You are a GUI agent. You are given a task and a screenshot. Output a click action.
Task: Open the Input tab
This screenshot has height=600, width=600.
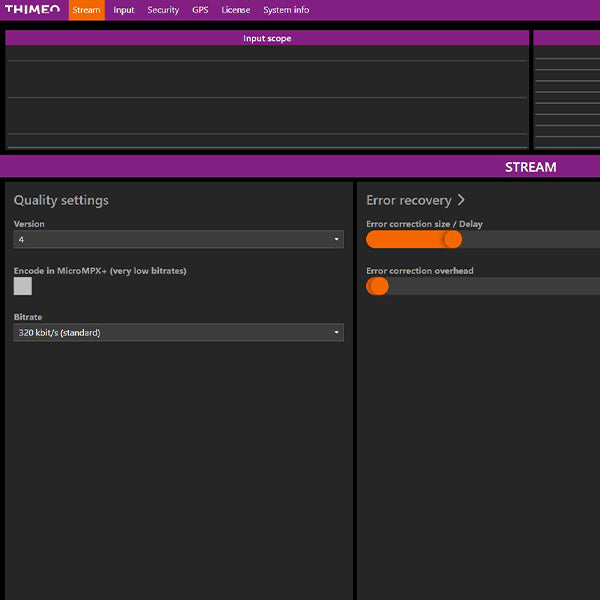click(x=124, y=10)
